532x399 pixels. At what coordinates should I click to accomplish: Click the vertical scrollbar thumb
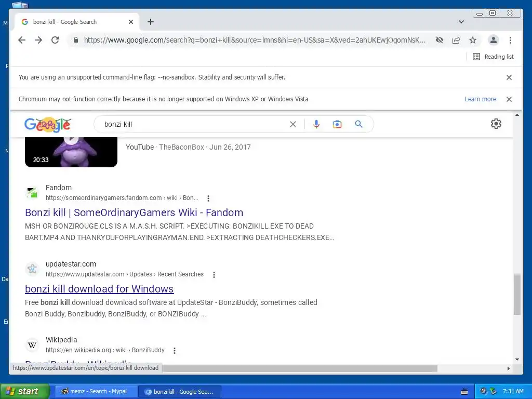pyautogui.click(x=517, y=295)
